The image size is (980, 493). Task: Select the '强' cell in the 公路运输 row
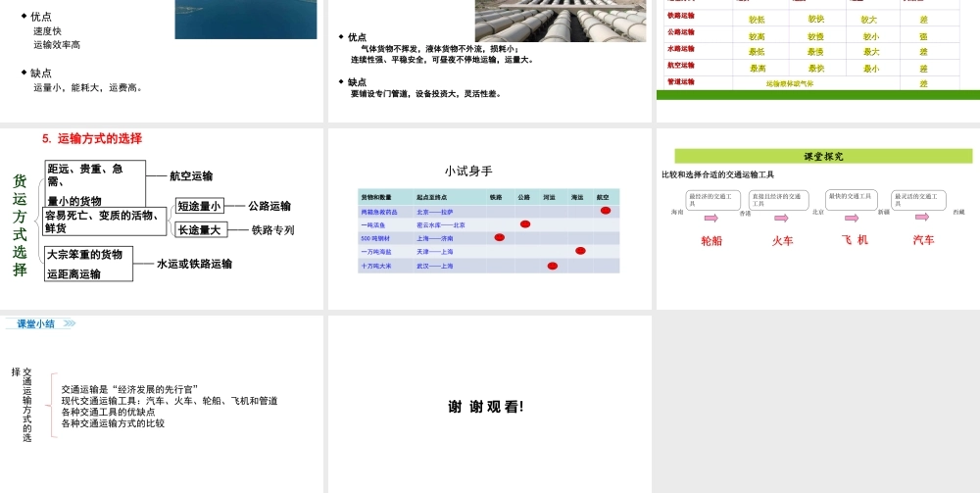tap(923, 36)
